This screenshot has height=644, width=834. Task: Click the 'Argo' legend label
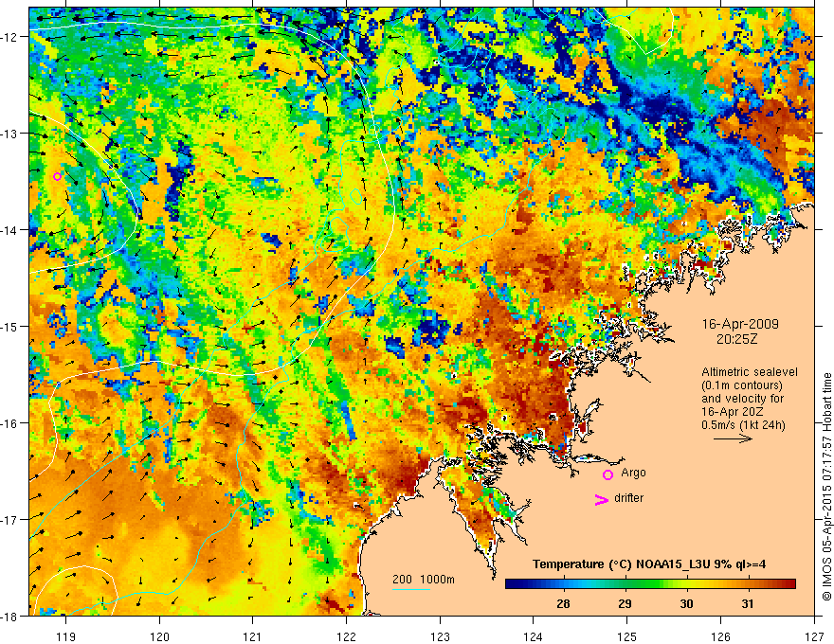point(633,473)
